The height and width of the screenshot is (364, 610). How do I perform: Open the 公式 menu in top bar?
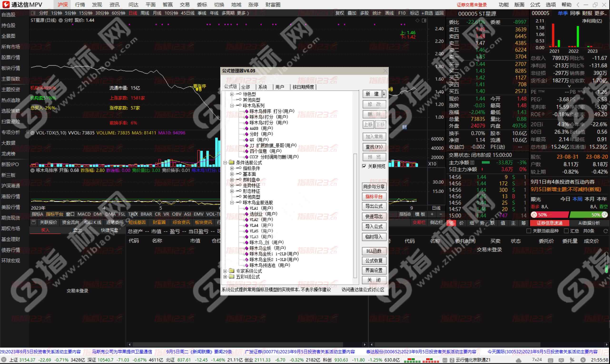535,5
